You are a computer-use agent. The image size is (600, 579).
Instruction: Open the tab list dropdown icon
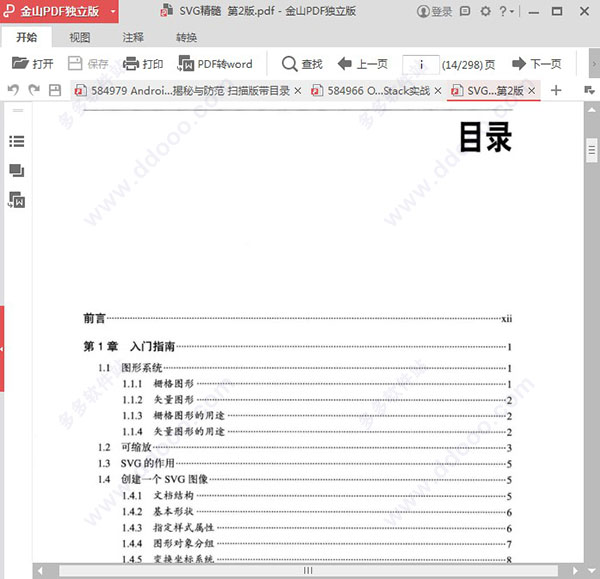[589, 91]
